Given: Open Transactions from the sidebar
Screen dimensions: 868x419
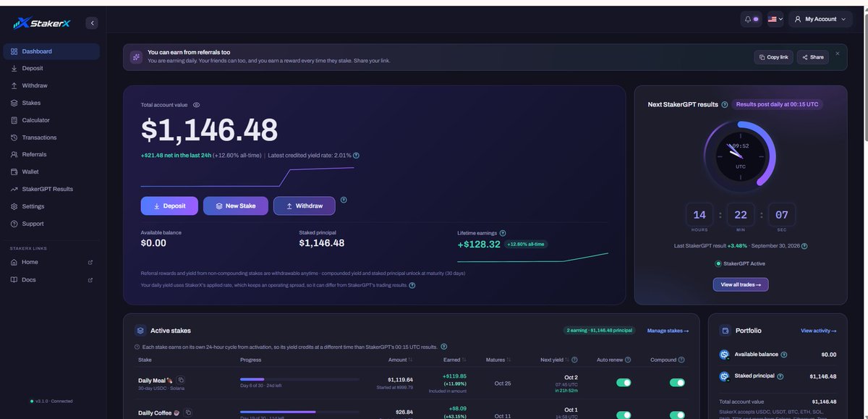Looking at the screenshot, I should (x=51, y=137).
